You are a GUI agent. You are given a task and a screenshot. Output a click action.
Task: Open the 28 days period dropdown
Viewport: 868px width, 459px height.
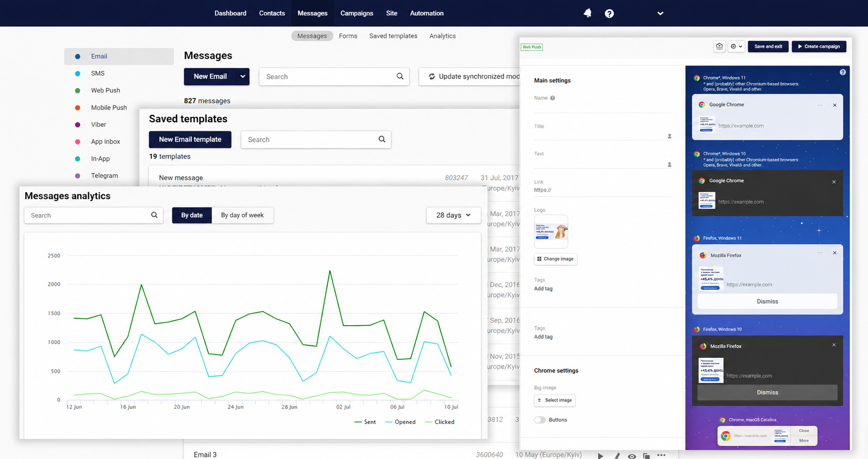[x=453, y=215]
